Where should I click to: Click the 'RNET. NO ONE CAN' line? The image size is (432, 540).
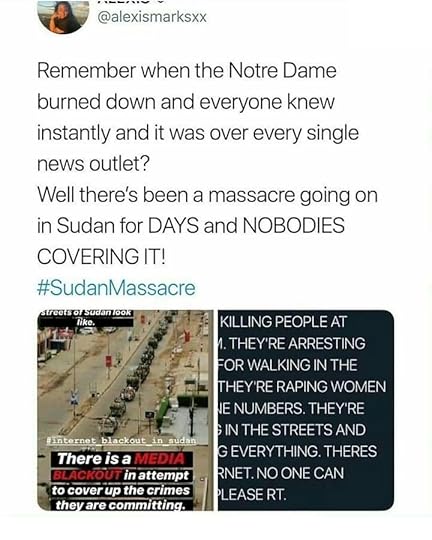click(281, 473)
